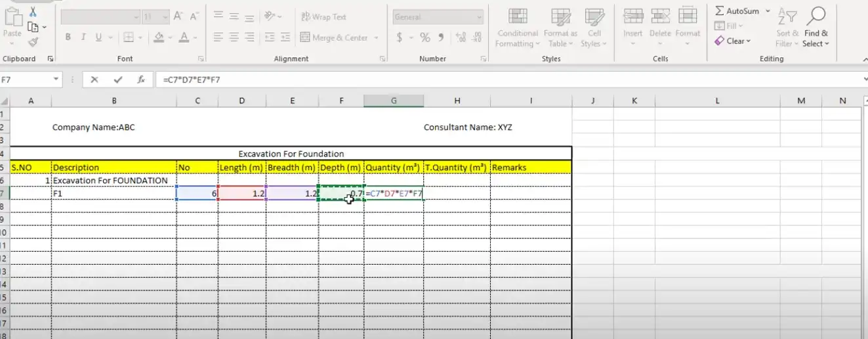Open Conditional Formatting menu
This screenshot has width=868, height=339.
(518, 27)
